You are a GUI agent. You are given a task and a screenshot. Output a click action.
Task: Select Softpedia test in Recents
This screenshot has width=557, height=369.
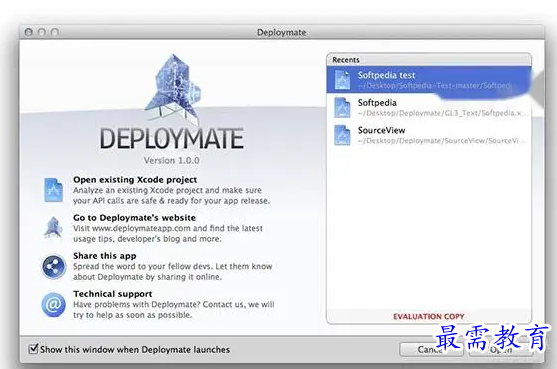429,80
